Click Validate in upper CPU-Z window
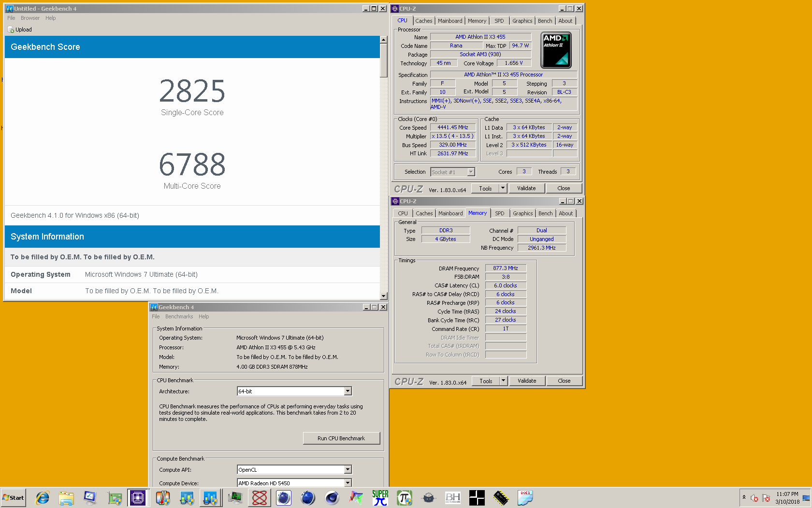 (526, 188)
